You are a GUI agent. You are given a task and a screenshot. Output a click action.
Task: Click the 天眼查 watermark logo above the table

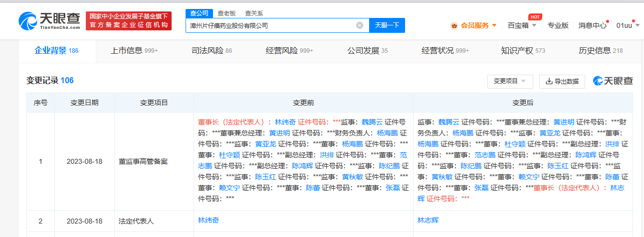[x=613, y=81]
